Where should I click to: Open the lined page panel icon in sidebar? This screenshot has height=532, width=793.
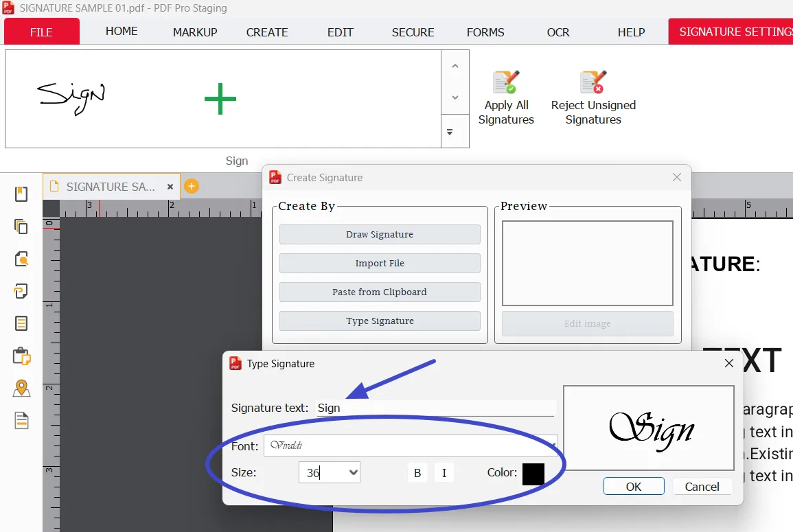click(21, 323)
